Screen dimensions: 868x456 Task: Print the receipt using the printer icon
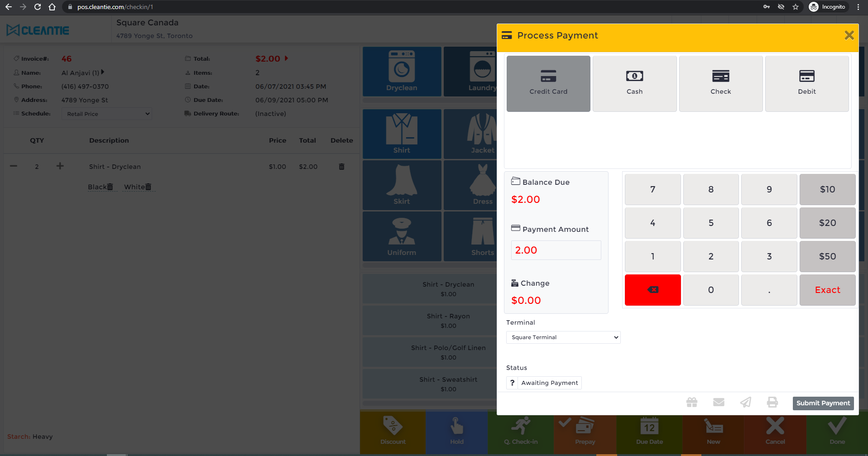[x=772, y=402]
